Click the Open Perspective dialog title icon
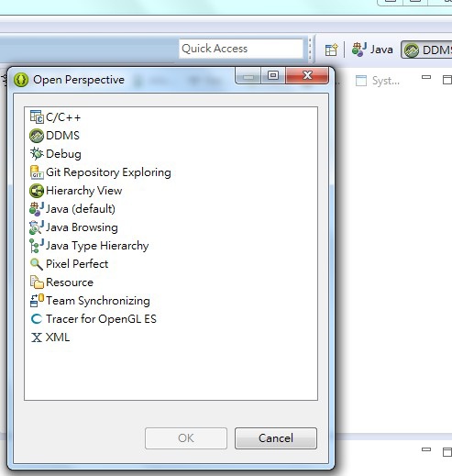The image size is (452, 476). pos(21,80)
